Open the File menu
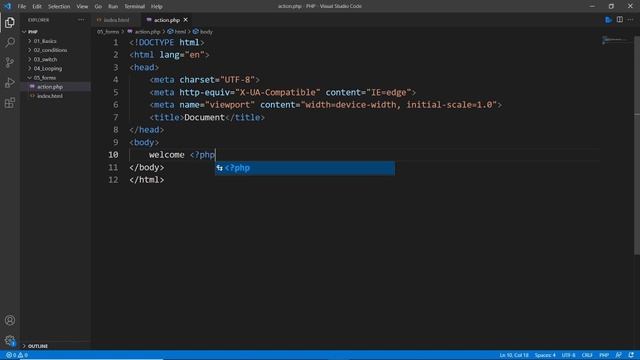Viewport: 640px width, 360px height. tap(22, 6)
